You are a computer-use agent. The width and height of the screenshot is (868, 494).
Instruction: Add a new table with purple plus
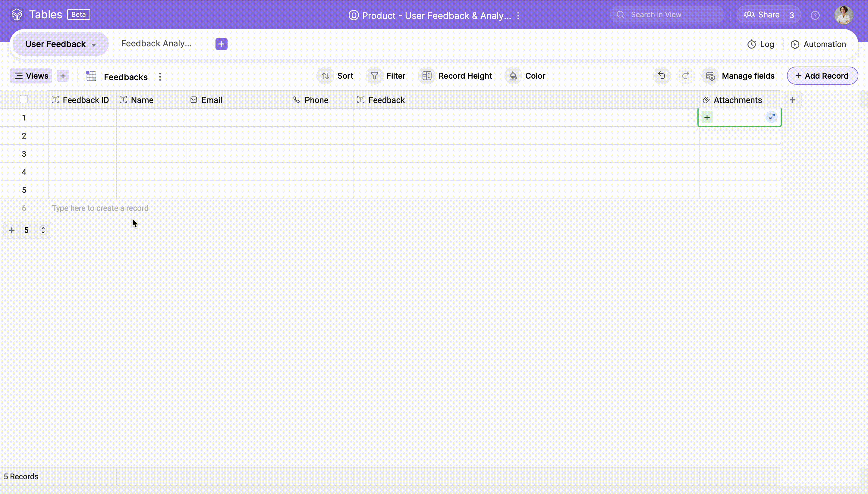pos(221,44)
